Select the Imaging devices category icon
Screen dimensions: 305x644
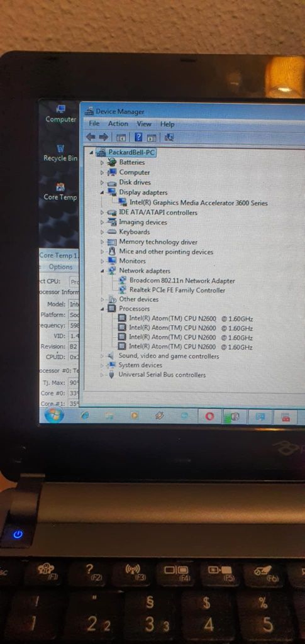tap(112, 222)
